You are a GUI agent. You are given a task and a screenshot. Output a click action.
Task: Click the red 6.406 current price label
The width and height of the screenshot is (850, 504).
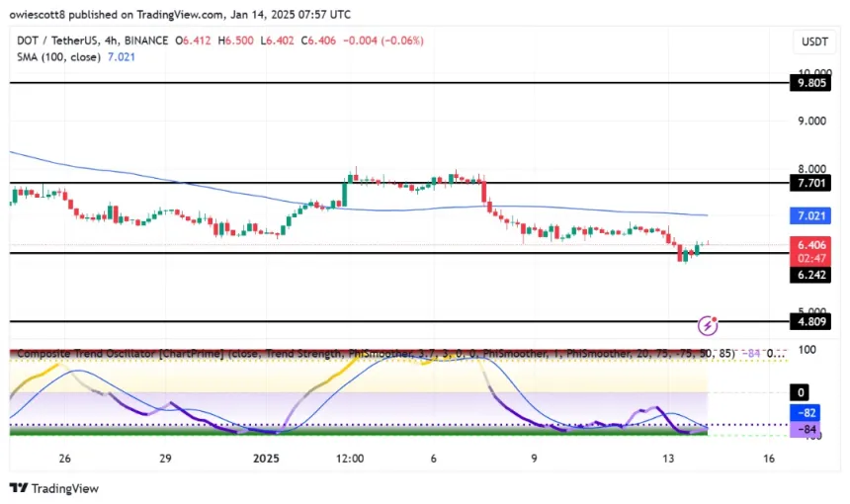tap(814, 245)
